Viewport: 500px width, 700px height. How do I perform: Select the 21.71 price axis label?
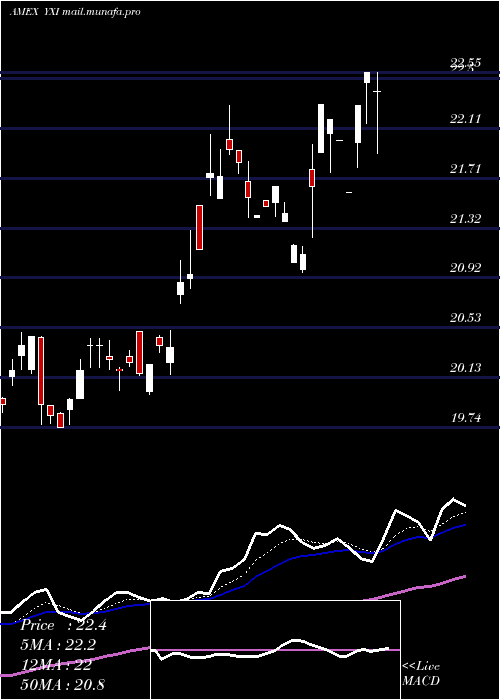(466, 169)
